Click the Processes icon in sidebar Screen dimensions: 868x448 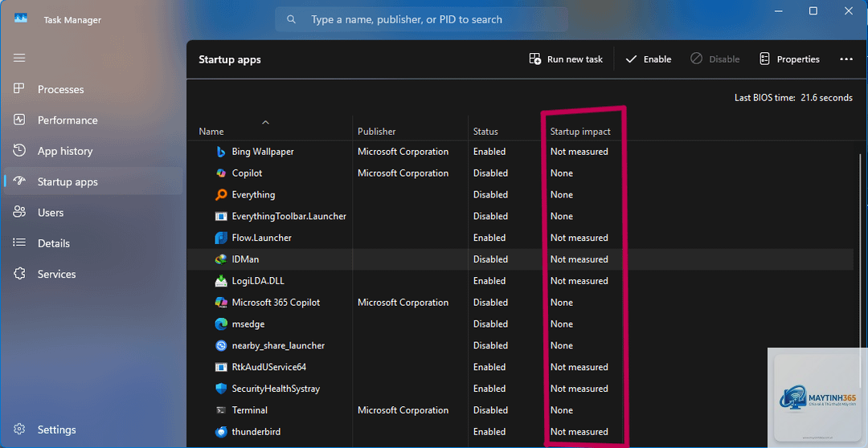click(19, 89)
